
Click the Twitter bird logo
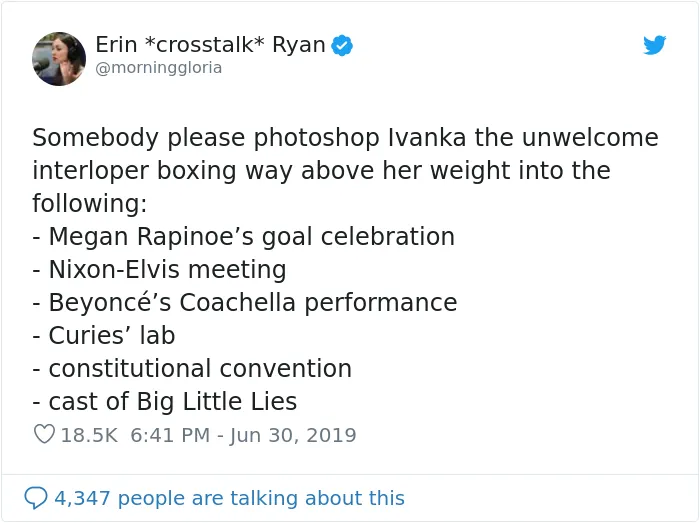click(x=654, y=45)
